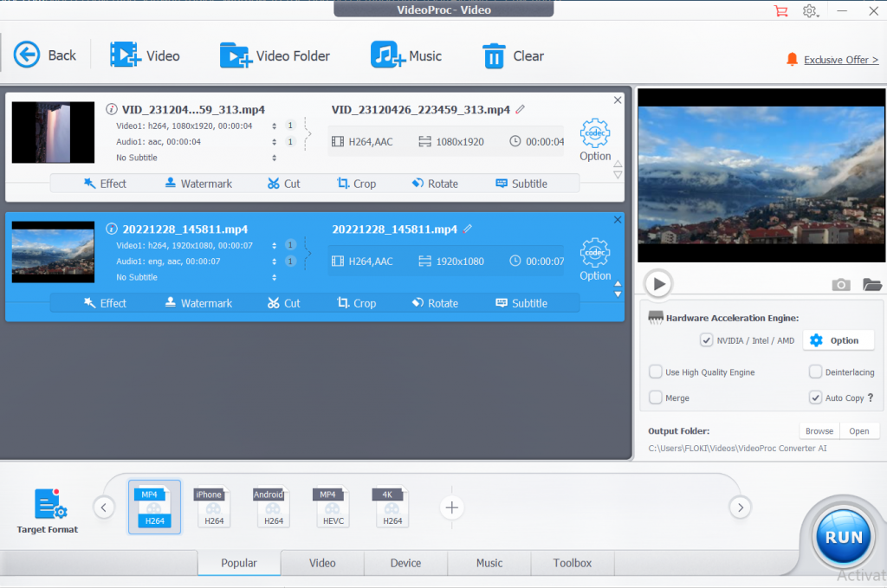Screen dimensions: 887x588
Task: Toggle the Merge checkbox
Action: coord(656,397)
